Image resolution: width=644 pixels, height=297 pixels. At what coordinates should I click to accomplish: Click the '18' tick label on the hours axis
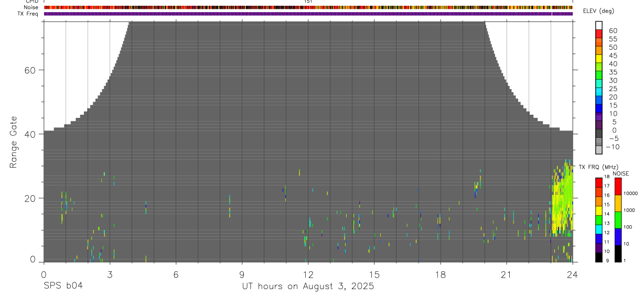point(440,274)
